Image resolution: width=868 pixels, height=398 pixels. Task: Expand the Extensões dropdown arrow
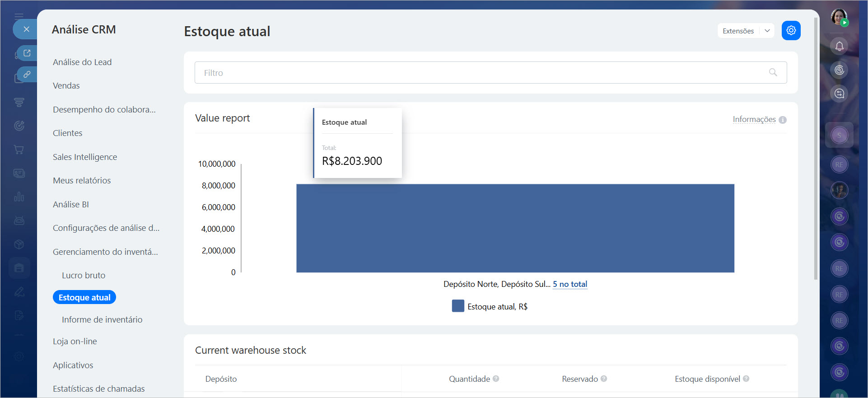point(767,31)
